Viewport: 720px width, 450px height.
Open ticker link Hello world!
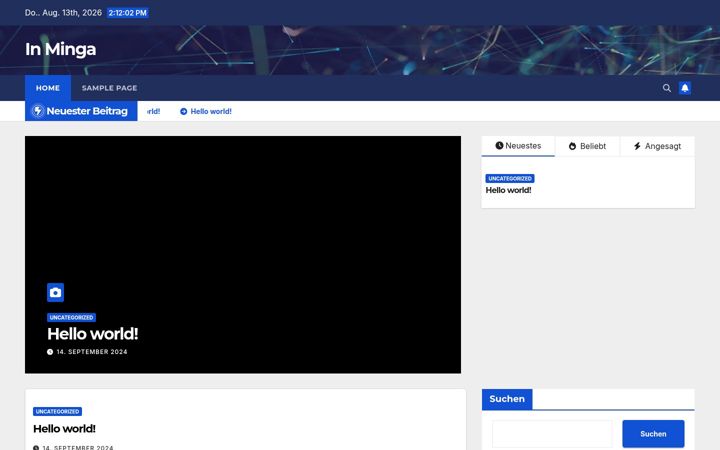[x=211, y=111]
